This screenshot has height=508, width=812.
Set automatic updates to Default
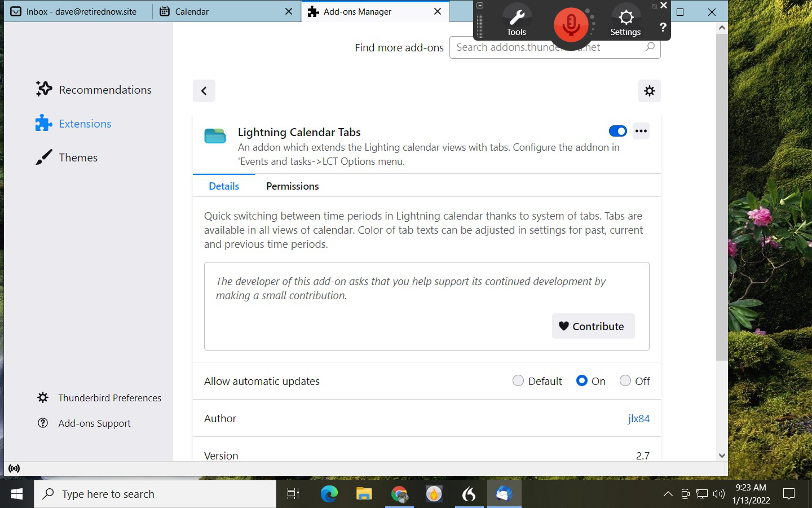tap(518, 381)
